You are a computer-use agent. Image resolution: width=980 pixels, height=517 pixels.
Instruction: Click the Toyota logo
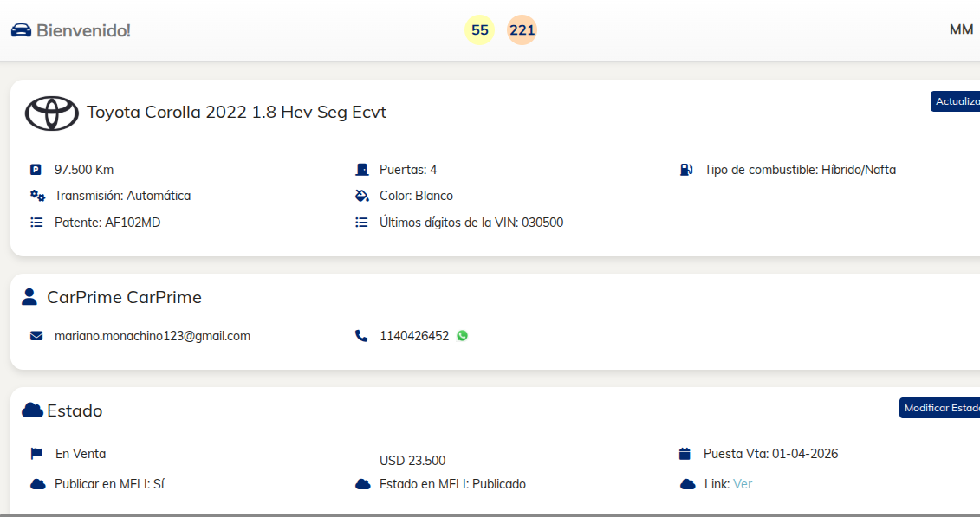(51, 113)
